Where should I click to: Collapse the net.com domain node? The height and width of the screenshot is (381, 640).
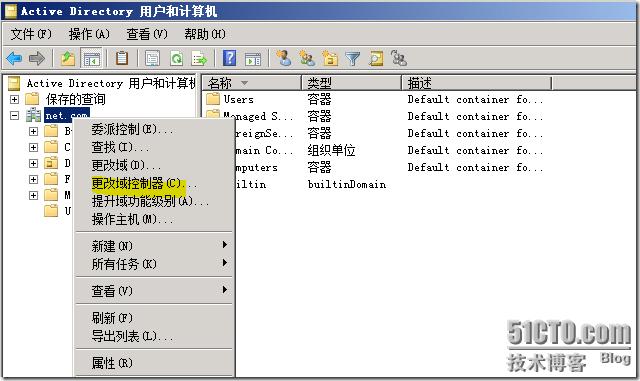[x=14, y=116]
